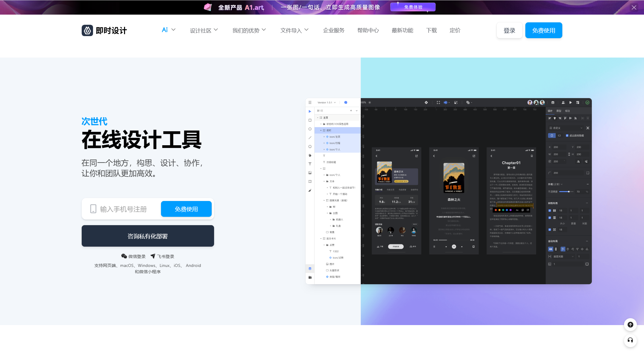The height and width of the screenshot is (354, 644).
Task: Open 文件导入 dropdown menu
Action: coord(295,30)
